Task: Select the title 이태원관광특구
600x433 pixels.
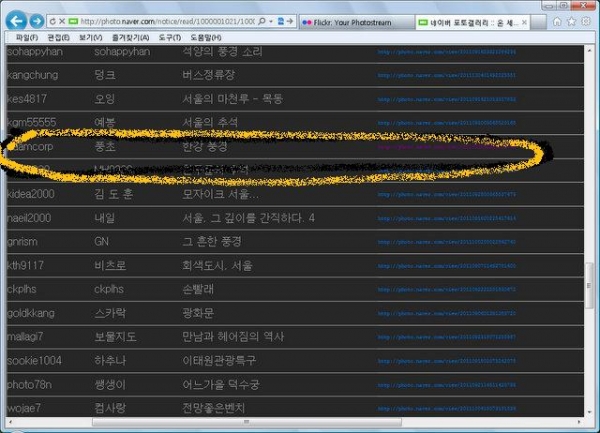Action: (x=219, y=360)
